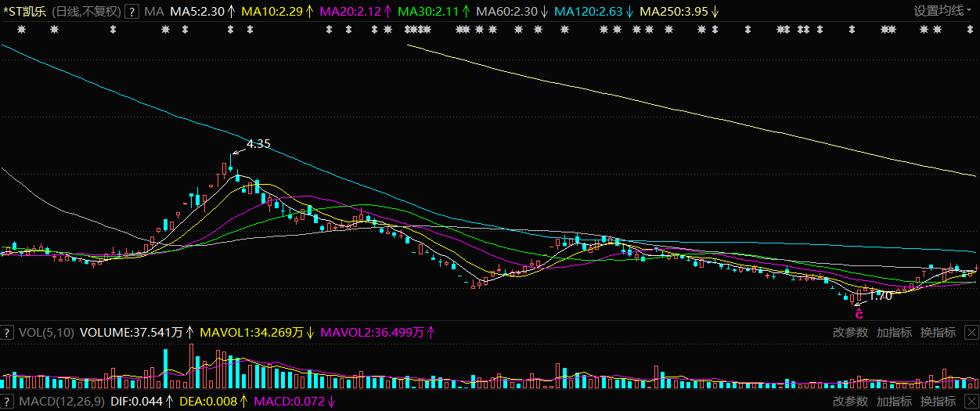980x411 pixels.
Task: Select the MA60:2.30 readout
Action: point(506,11)
